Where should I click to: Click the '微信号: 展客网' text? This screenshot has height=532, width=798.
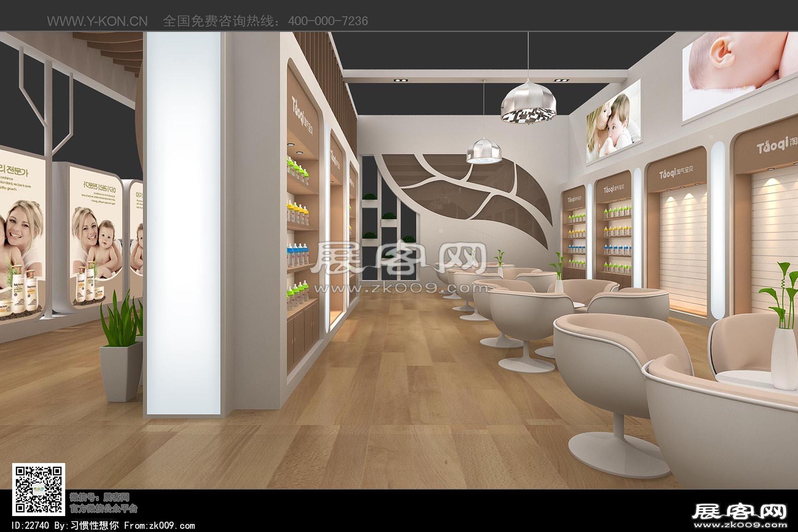pos(99,497)
